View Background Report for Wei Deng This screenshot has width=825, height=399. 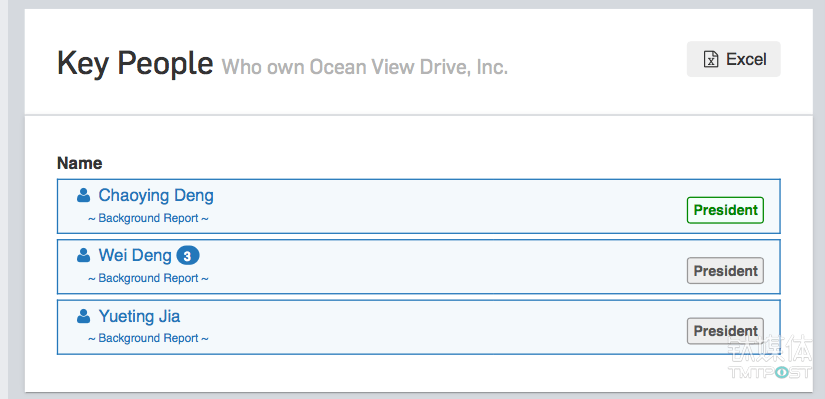point(148,278)
